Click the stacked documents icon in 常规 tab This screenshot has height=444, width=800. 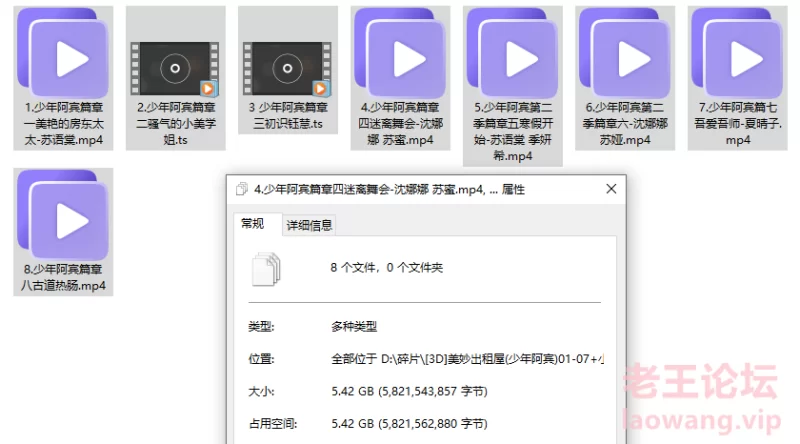tap(266, 268)
